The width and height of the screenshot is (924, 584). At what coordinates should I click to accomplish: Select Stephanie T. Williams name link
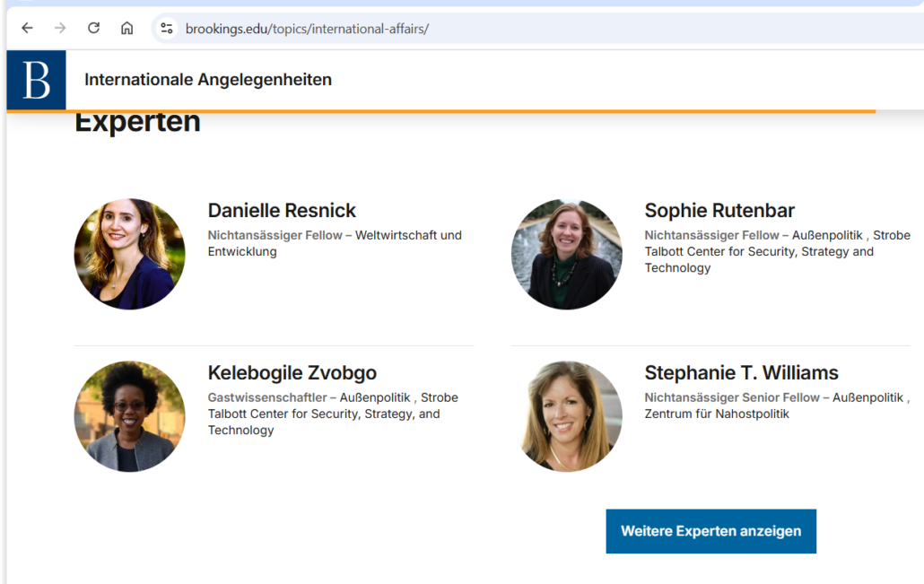point(741,373)
